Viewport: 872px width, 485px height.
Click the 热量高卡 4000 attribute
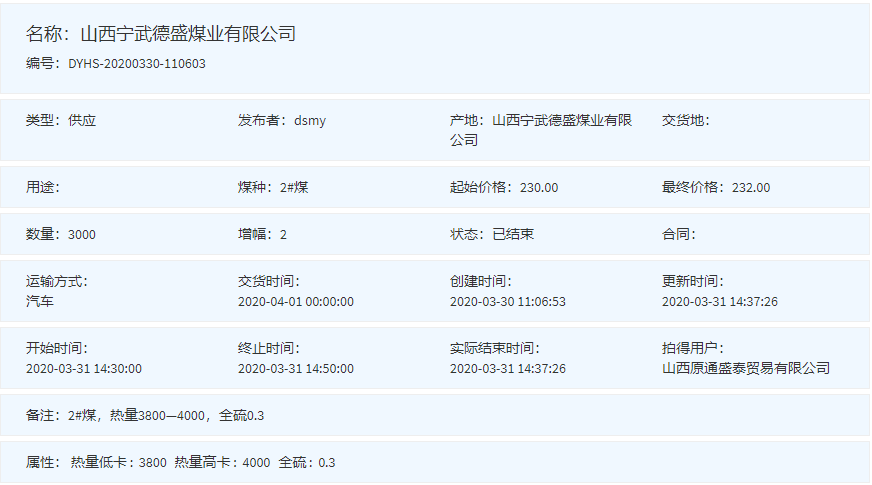[x=222, y=463]
